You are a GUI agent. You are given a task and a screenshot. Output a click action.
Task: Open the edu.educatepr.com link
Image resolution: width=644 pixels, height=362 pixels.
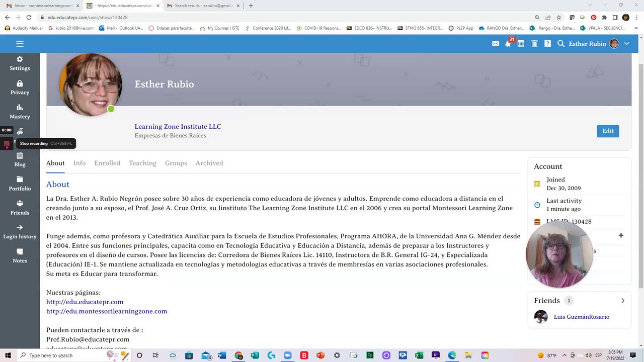85,302
